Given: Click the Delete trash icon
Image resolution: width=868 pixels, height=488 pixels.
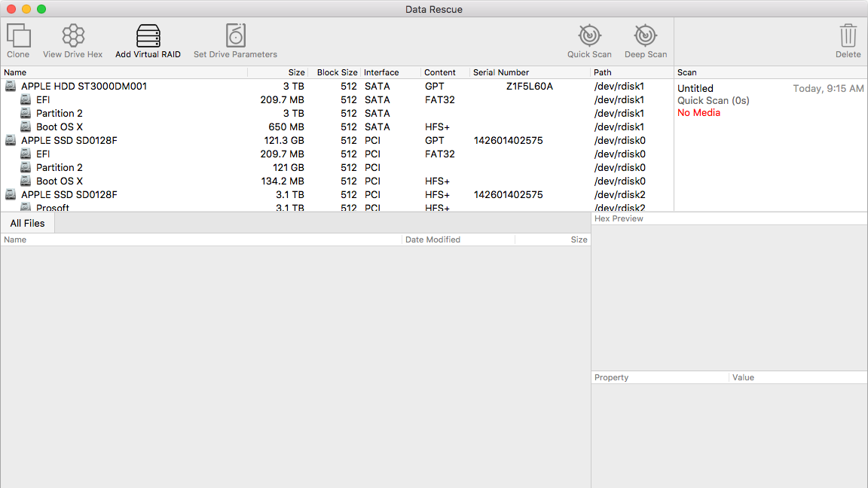Looking at the screenshot, I should click(848, 36).
